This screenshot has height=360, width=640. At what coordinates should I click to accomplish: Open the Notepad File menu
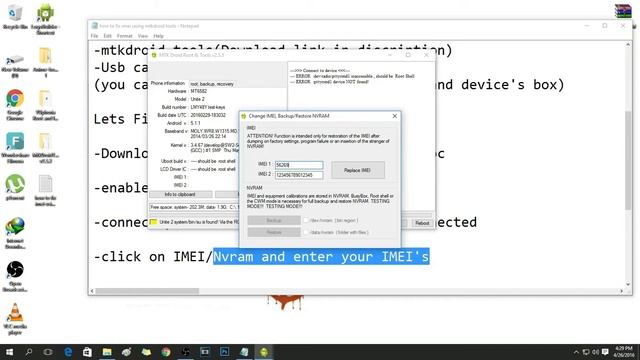pyautogui.click(x=94, y=36)
